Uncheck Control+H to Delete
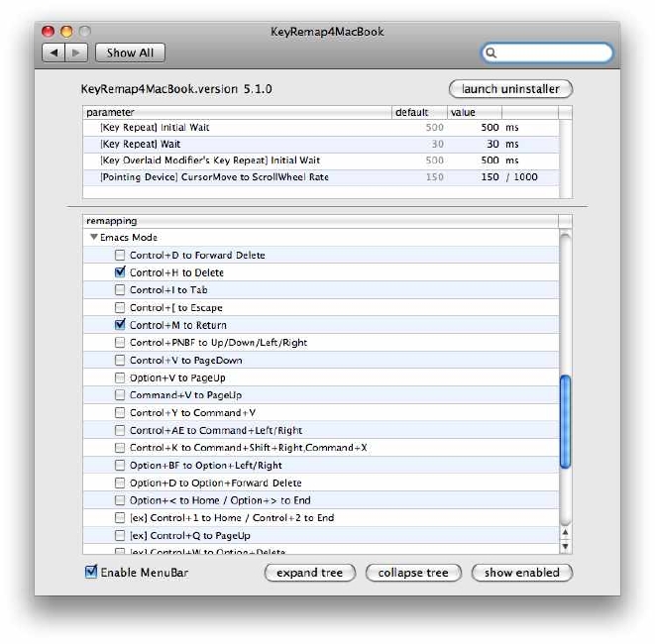Image resolution: width=655 pixels, height=644 pixels. [x=120, y=272]
